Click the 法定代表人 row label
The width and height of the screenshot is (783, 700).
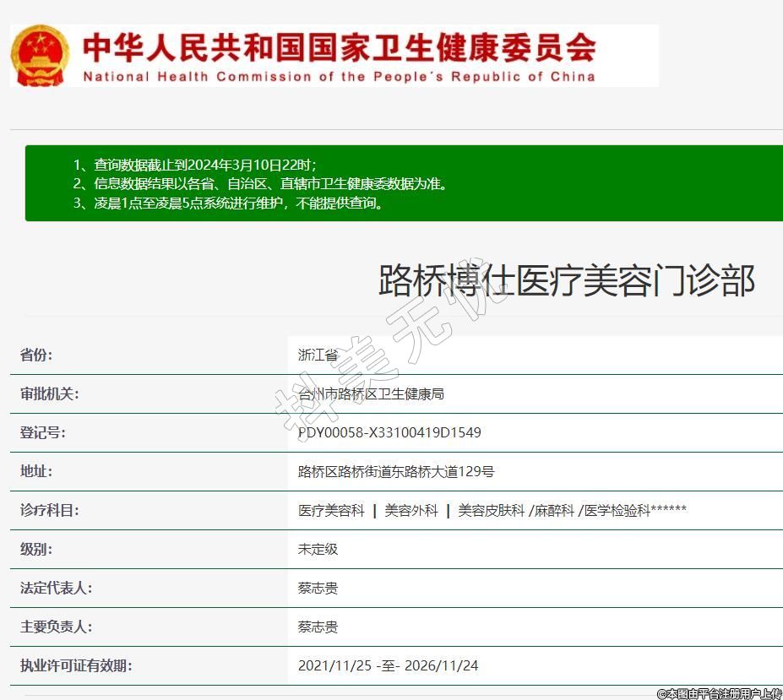[56, 588]
